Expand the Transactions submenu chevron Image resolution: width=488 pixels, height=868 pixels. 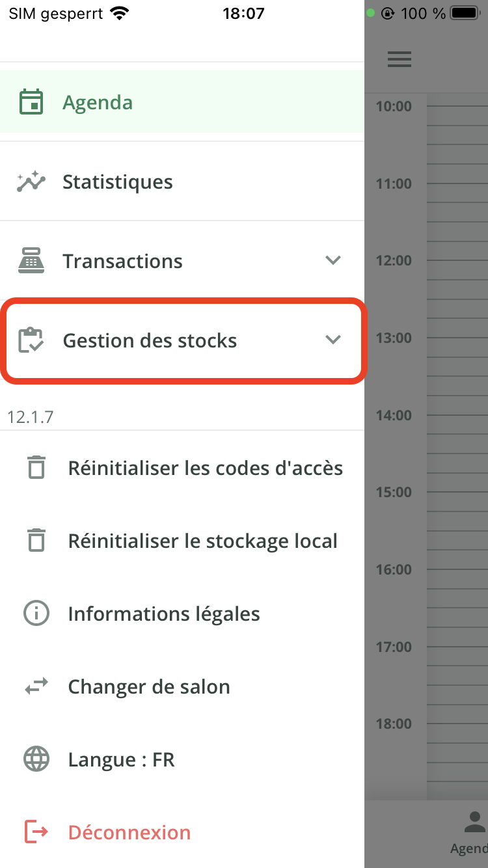pyautogui.click(x=333, y=261)
